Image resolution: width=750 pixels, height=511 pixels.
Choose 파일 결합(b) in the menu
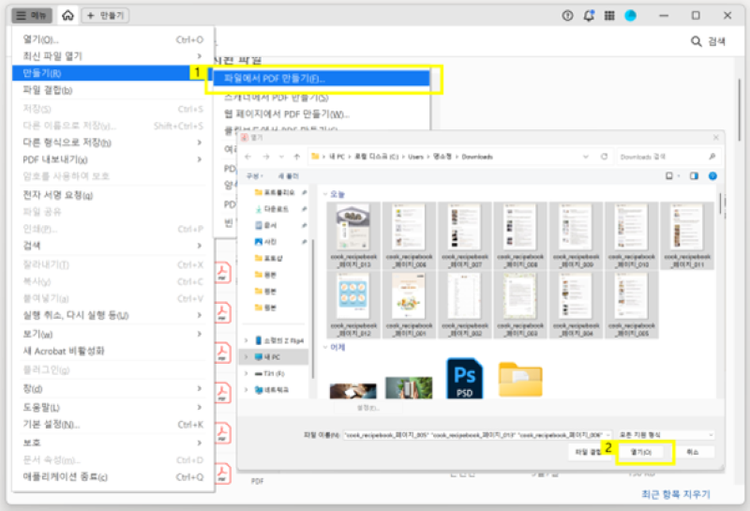pyautogui.click(x=113, y=90)
